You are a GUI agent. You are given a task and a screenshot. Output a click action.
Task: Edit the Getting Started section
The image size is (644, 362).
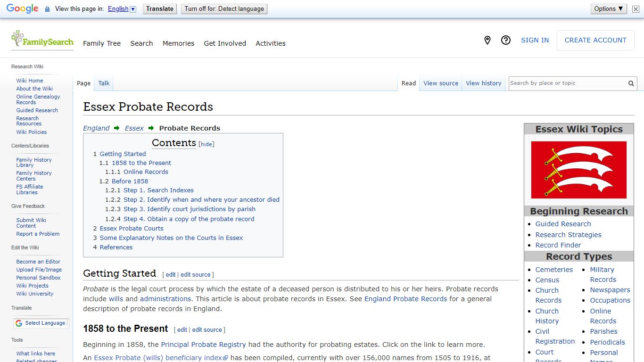(x=171, y=275)
